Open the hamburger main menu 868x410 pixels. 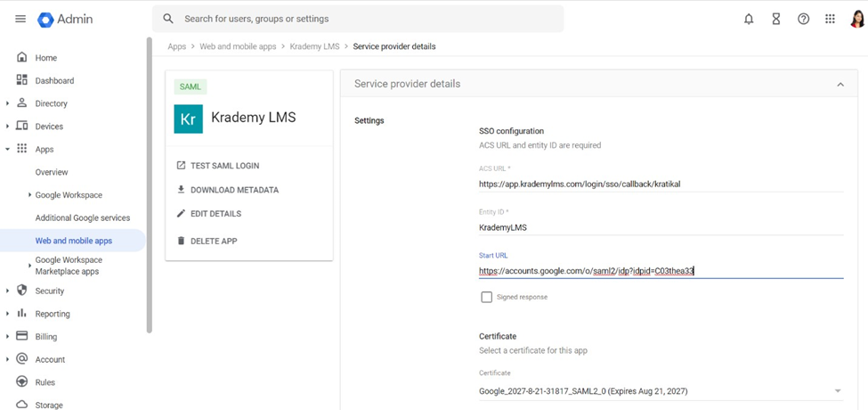click(x=20, y=19)
